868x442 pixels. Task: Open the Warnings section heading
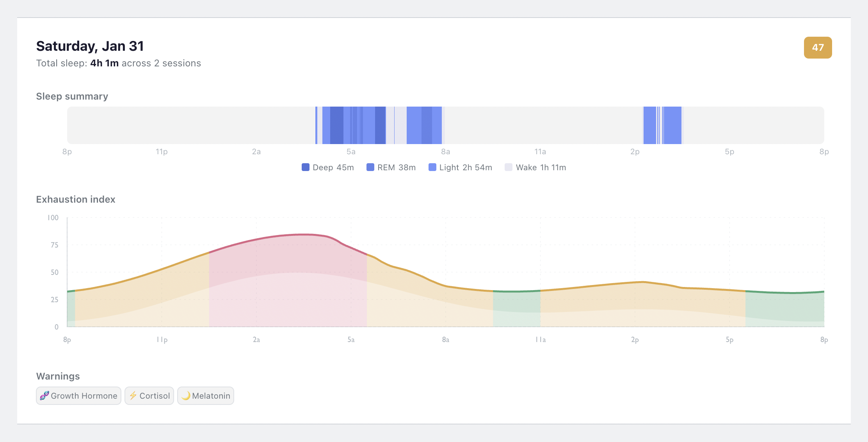pos(58,376)
